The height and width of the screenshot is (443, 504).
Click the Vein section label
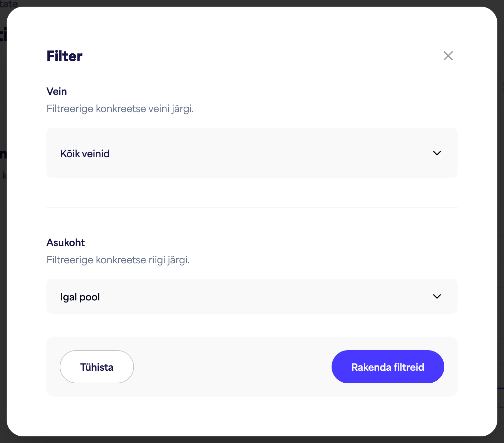[57, 91]
